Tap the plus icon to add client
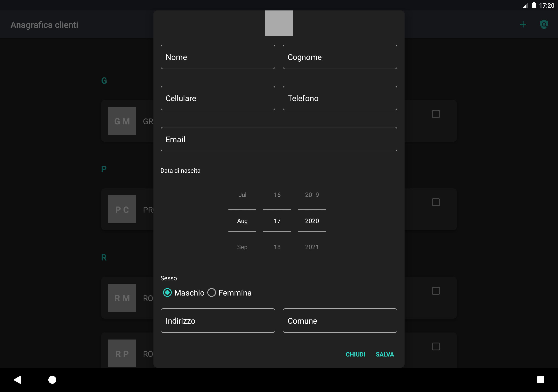558x392 pixels. coord(523,25)
